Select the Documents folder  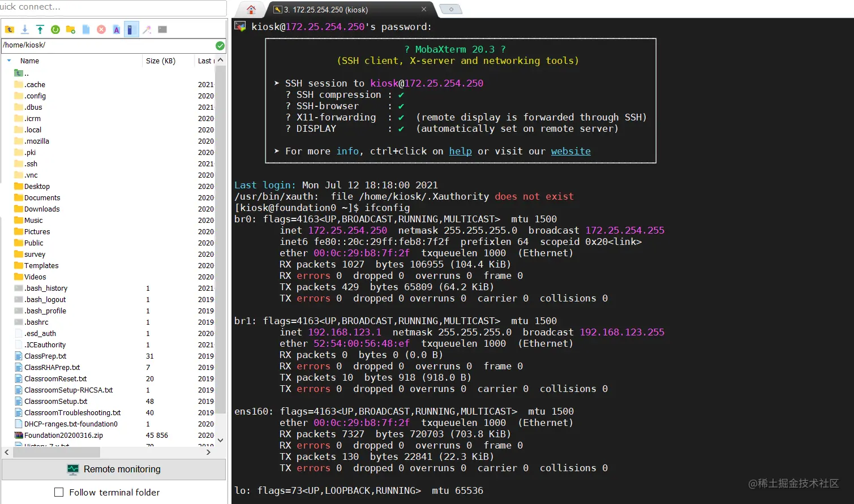(37, 197)
